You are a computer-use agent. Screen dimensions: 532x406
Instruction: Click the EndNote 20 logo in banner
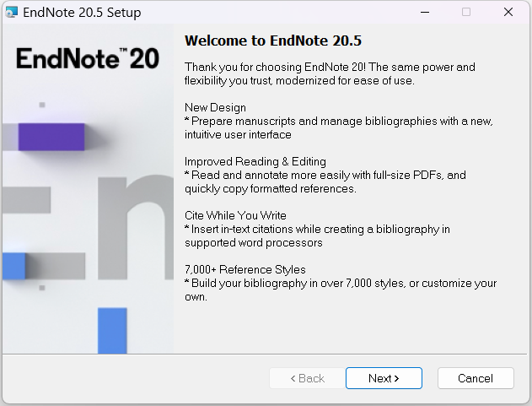pyautogui.click(x=87, y=59)
